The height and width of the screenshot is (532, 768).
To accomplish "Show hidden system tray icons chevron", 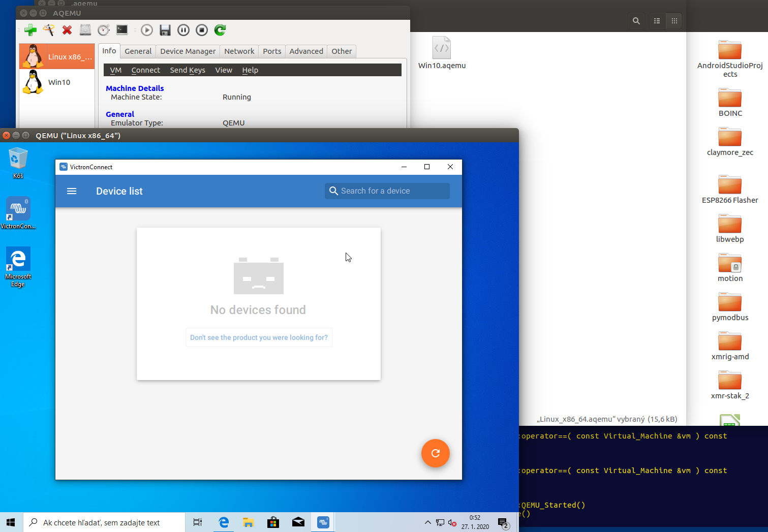I will tap(427, 522).
